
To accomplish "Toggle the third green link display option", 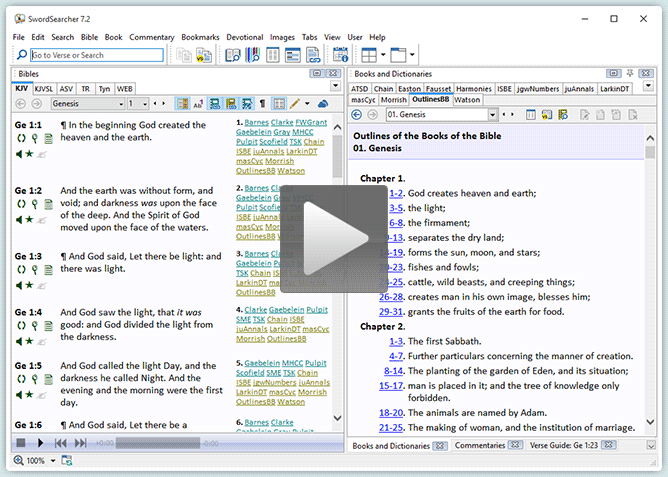I will 247,103.
